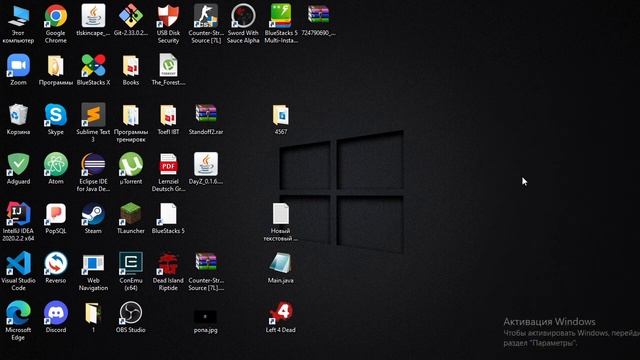This screenshot has width=640, height=360.
Task: Open the Web Navigation shortcut
Action: tap(93, 263)
